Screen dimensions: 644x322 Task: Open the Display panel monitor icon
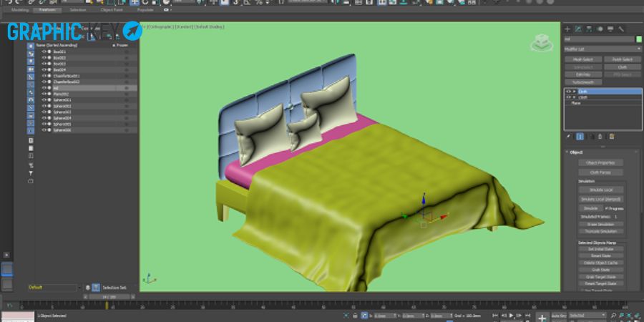610,29
